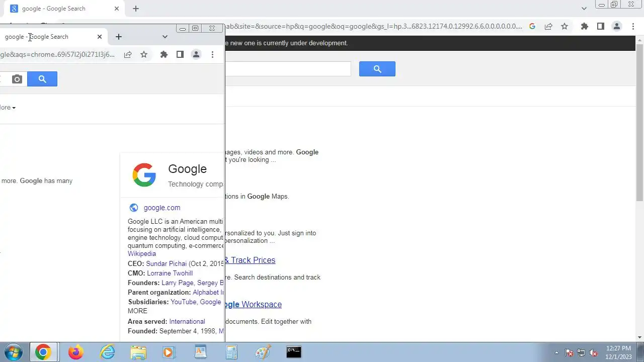Open the three-dot menu in the back window

coord(633,26)
